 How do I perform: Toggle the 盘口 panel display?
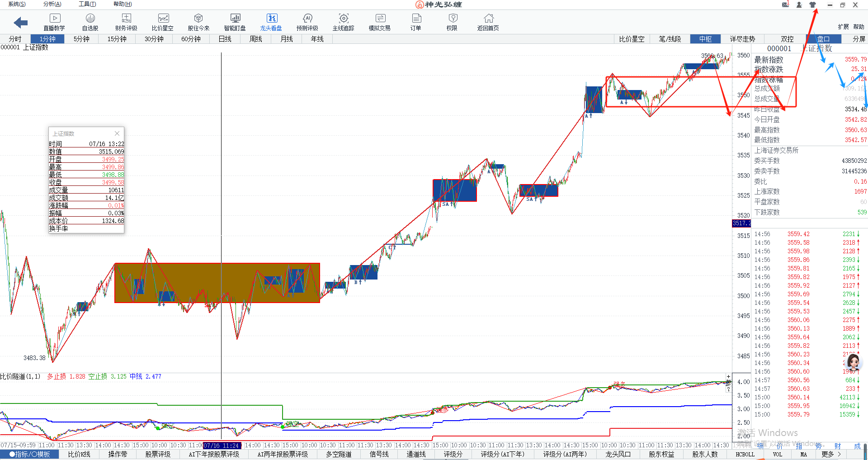coord(823,39)
